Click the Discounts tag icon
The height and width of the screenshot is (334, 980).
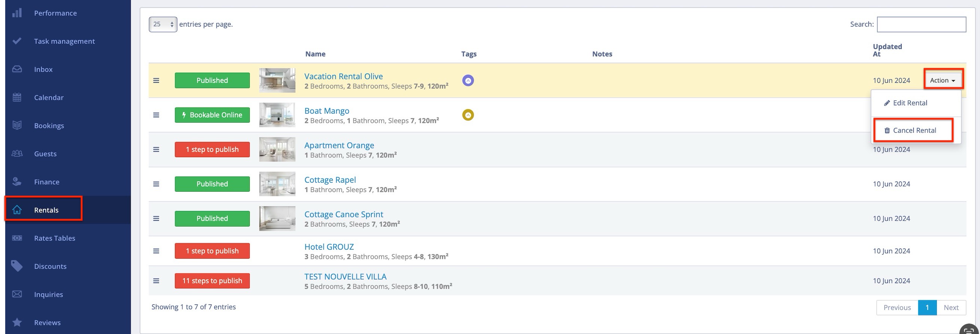click(x=17, y=266)
